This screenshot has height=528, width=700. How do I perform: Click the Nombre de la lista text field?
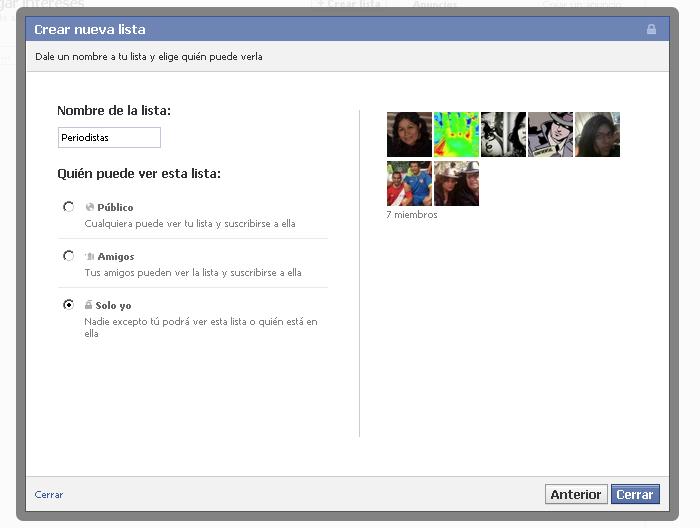pyautogui.click(x=109, y=138)
